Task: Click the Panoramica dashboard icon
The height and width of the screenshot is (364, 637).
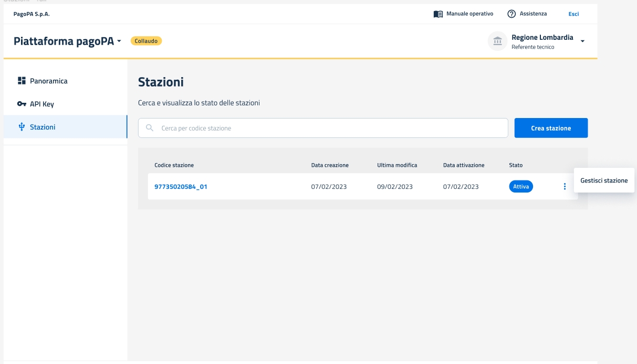Action: 22,81
